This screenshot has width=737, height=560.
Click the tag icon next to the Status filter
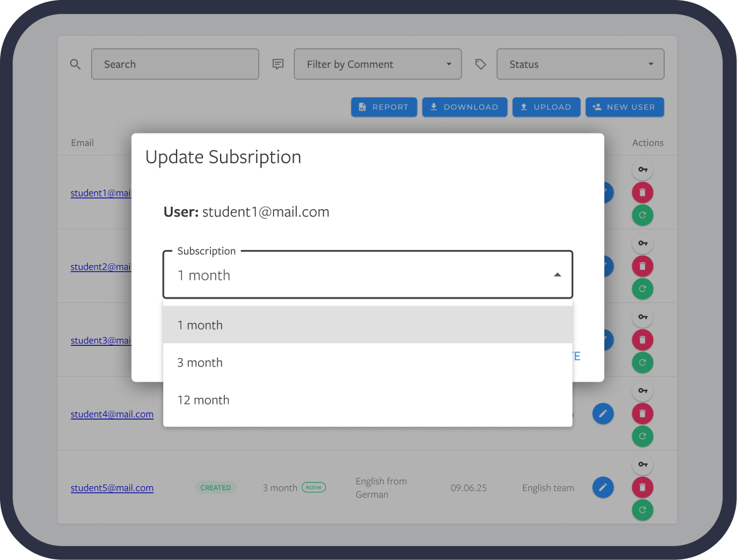coord(480,64)
